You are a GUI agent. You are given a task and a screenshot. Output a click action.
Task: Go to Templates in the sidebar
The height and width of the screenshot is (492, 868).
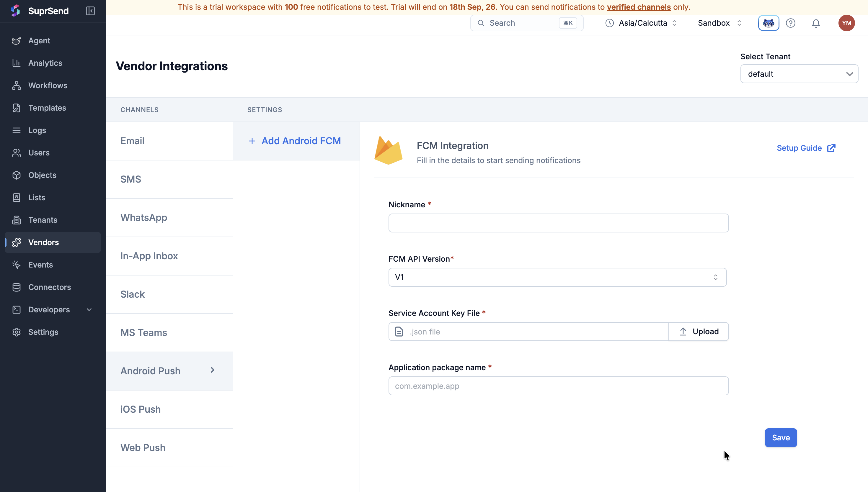click(x=53, y=108)
